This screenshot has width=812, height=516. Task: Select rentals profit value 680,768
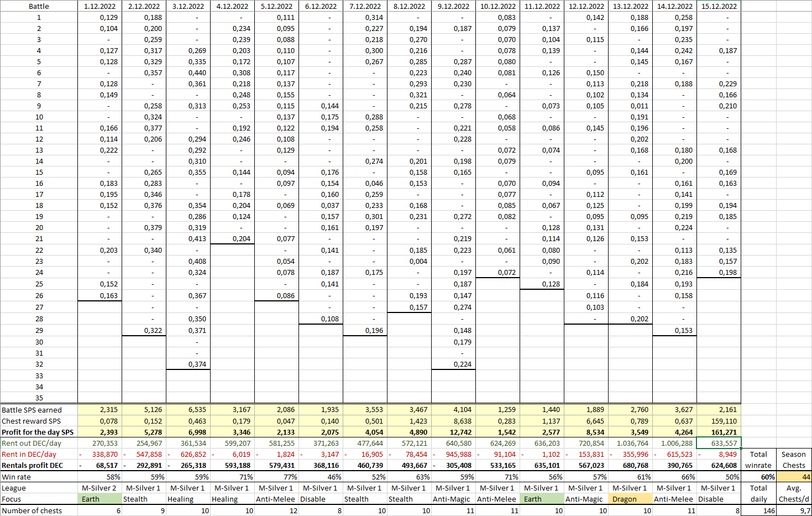(x=630, y=465)
